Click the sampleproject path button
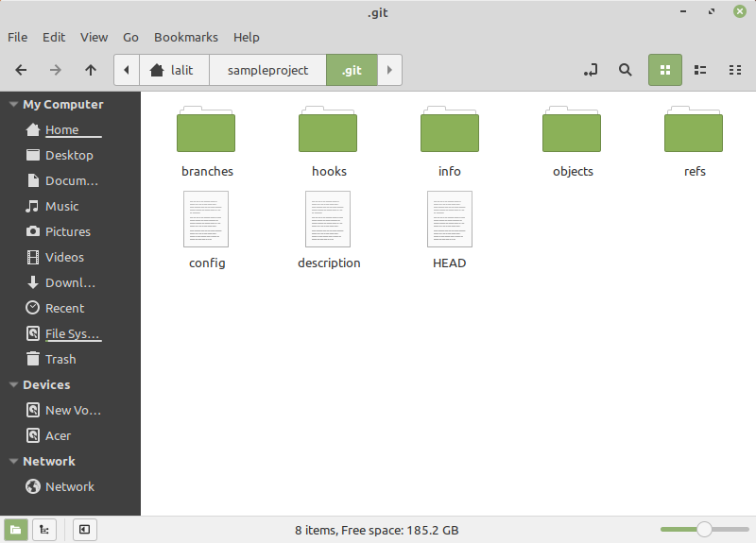This screenshot has height=543, width=756. (x=267, y=70)
